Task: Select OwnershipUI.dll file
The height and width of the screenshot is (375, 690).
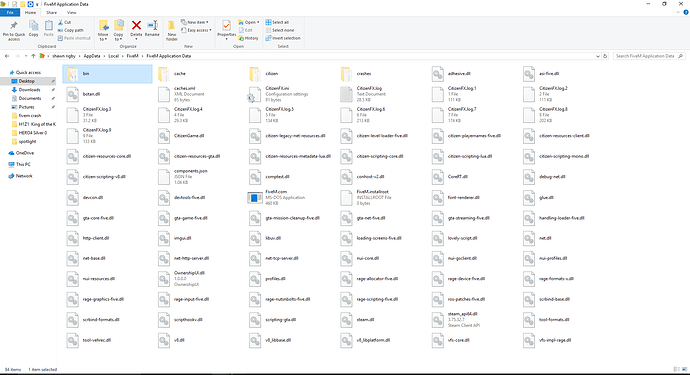Action: [x=199, y=279]
